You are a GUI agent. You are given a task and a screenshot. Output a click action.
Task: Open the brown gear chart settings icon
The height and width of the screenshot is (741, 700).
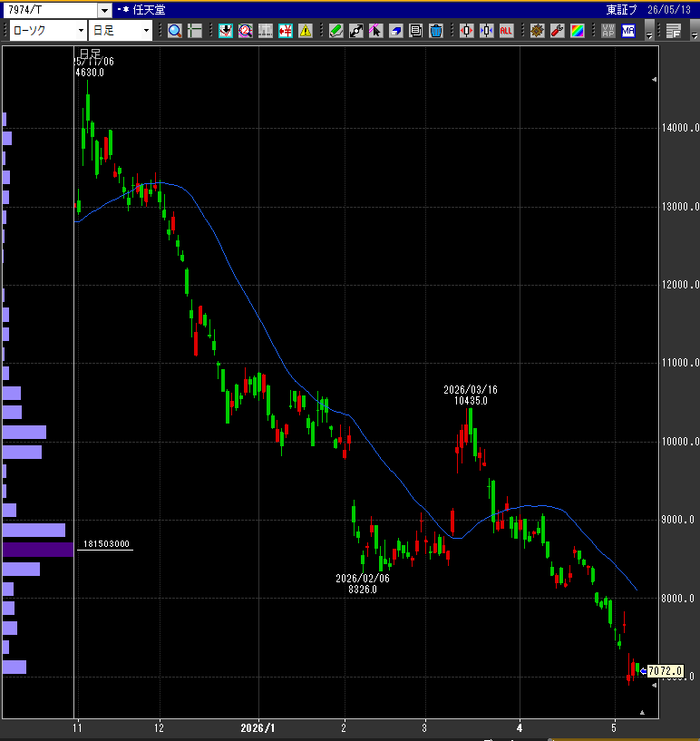pos(538,31)
